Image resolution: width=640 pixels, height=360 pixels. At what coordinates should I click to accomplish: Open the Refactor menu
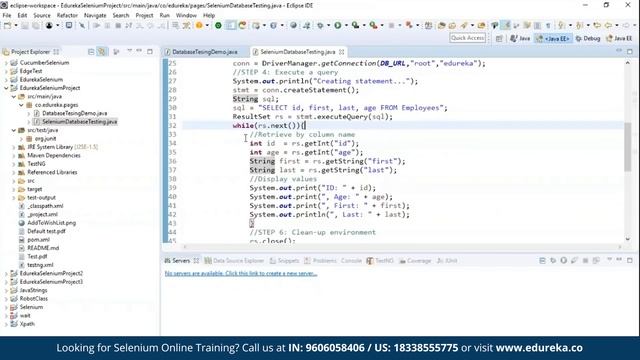(67, 15)
